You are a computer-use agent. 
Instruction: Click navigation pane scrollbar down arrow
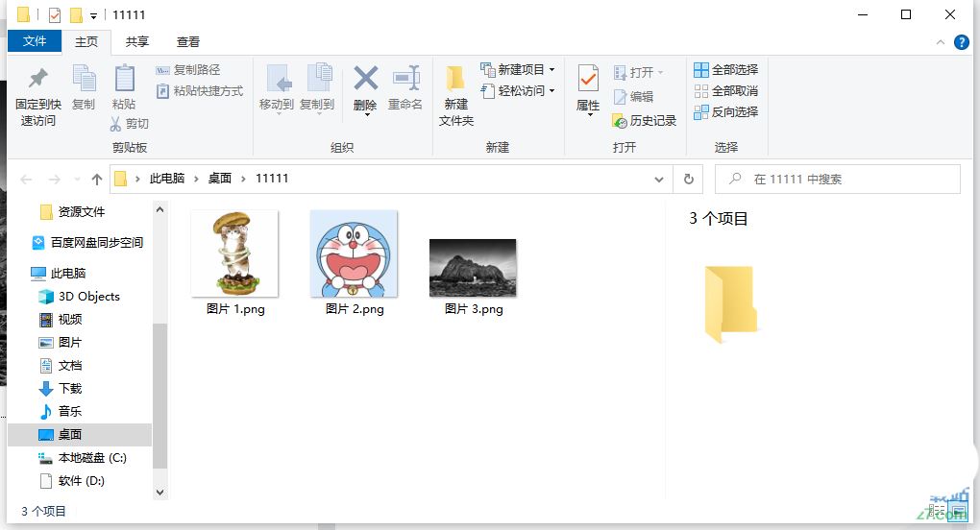(160, 492)
